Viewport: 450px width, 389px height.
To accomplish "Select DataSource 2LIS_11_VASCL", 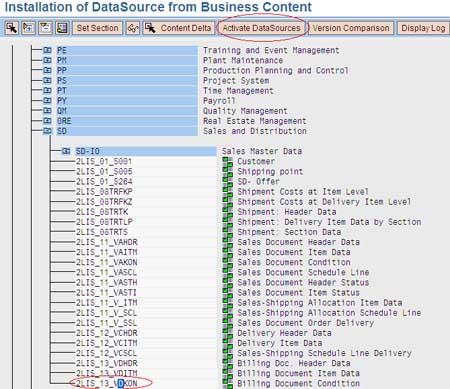I will coord(107,272).
